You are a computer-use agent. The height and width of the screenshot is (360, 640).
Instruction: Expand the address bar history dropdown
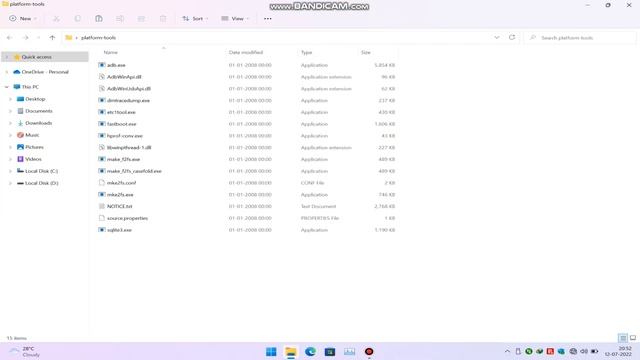[497, 37]
